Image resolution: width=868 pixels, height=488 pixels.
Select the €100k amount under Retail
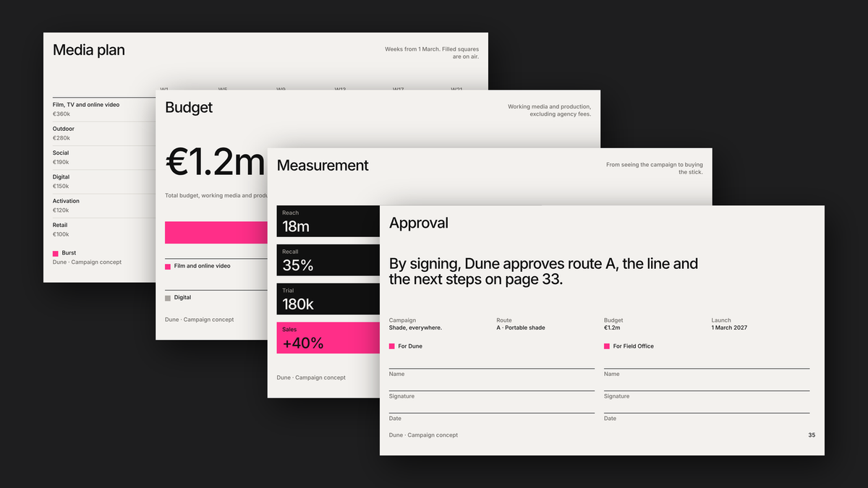tap(61, 234)
